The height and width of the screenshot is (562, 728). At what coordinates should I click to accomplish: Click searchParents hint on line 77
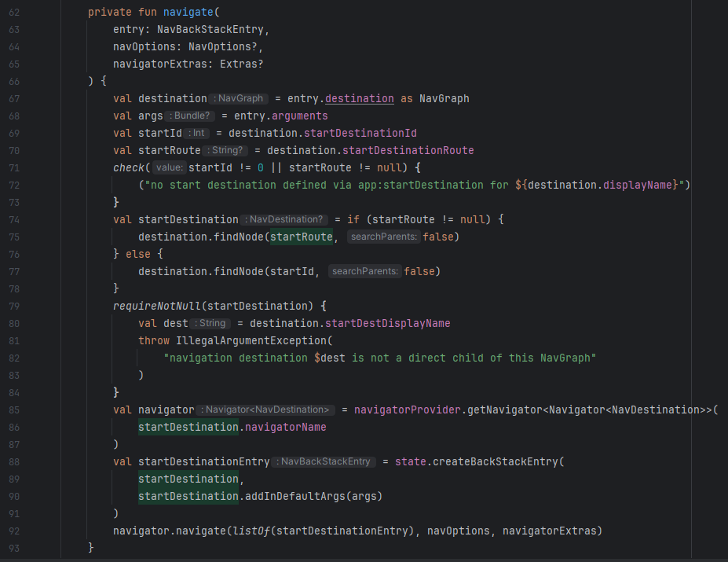(365, 271)
